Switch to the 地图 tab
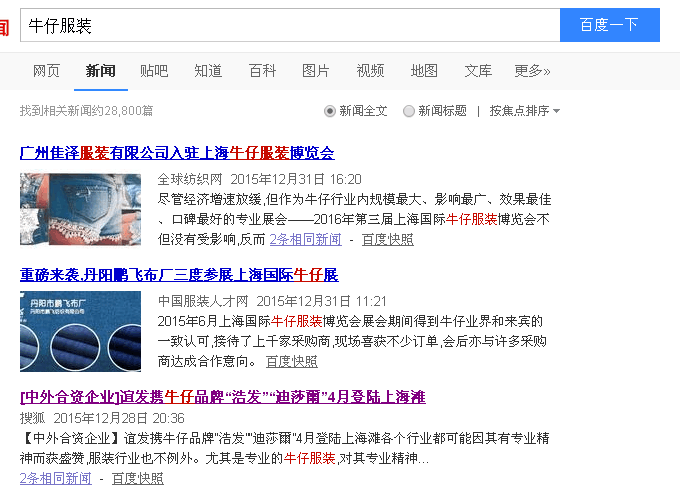Viewport: 680px width, 500px height. pyautogui.click(x=424, y=71)
